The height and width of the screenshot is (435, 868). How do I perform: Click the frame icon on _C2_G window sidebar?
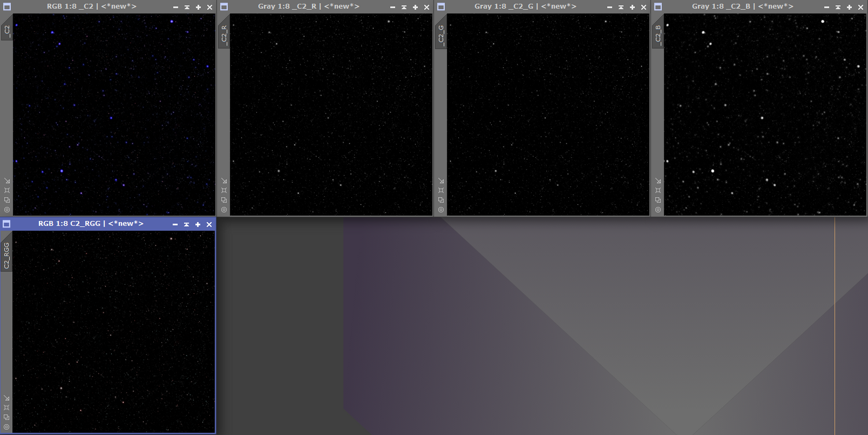(x=440, y=190)
